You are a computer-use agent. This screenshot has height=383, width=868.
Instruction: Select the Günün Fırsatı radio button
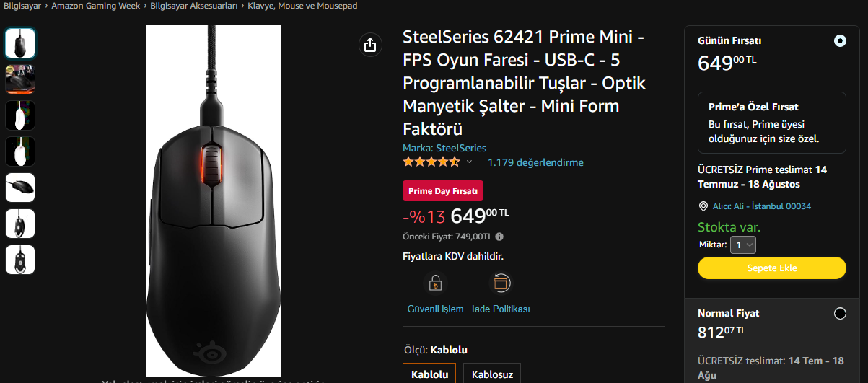[840, 41]
